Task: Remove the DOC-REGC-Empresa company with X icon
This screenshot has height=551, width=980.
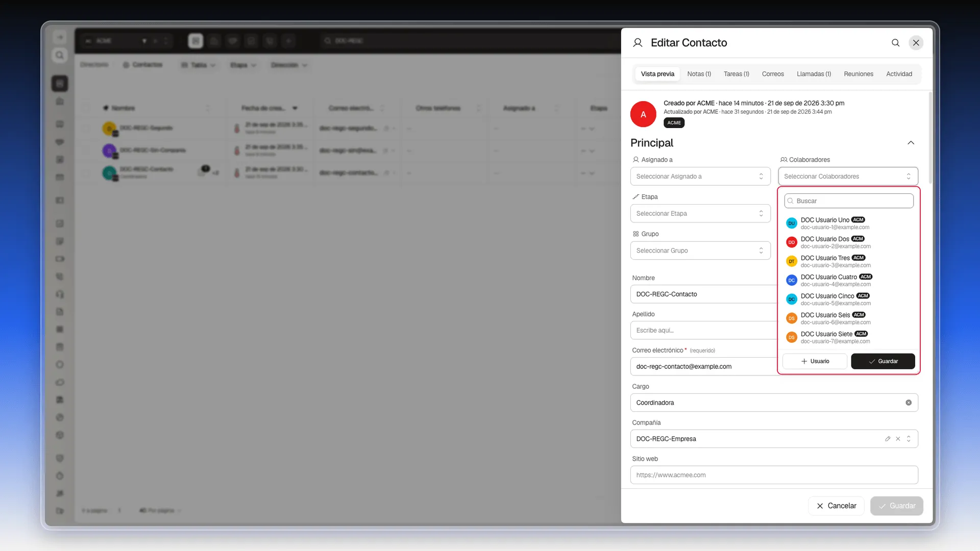Action: (898, 439)
